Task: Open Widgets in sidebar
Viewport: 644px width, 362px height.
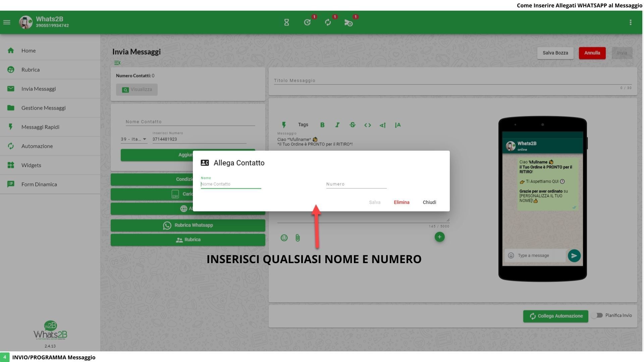Action: pyautogui.click(x=50, y=165)
